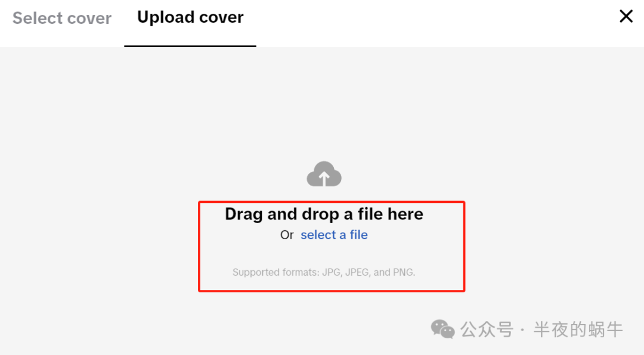The image size is (644, 355).
Task: Click 'JPEG' in the supported formats line
Action: (x=357, y=272)
